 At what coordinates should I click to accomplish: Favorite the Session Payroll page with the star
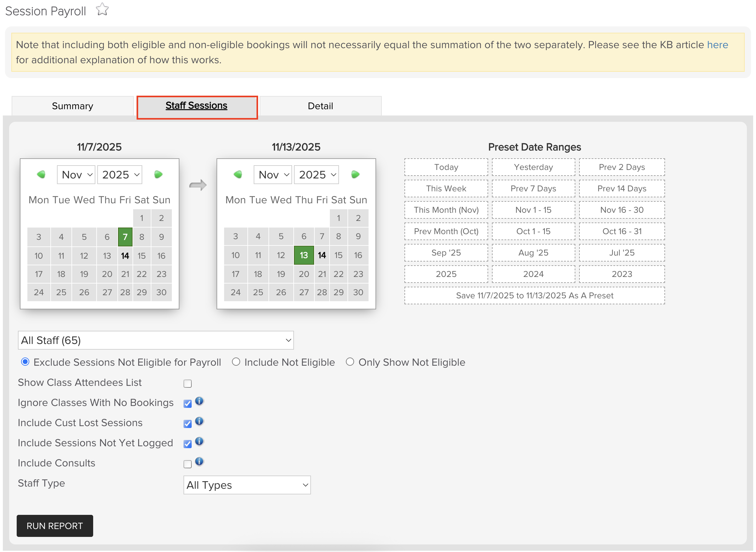click(x=102, y=10)
